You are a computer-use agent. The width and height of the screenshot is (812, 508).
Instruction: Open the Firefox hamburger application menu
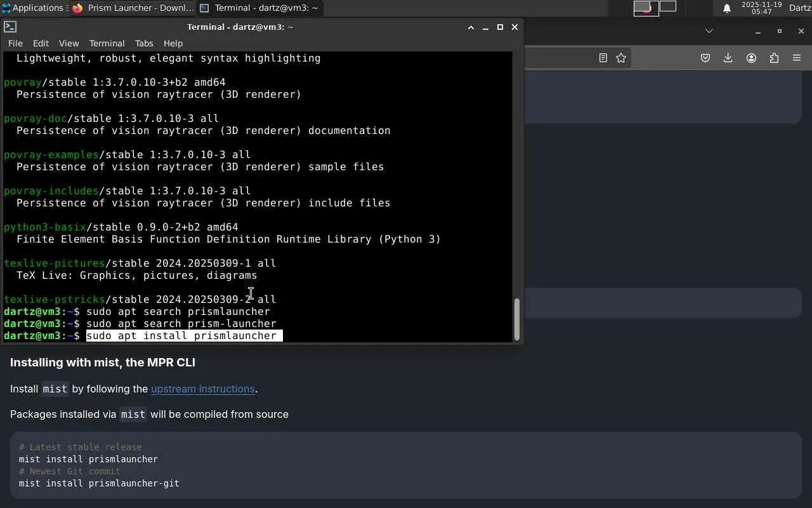(797, 58)
